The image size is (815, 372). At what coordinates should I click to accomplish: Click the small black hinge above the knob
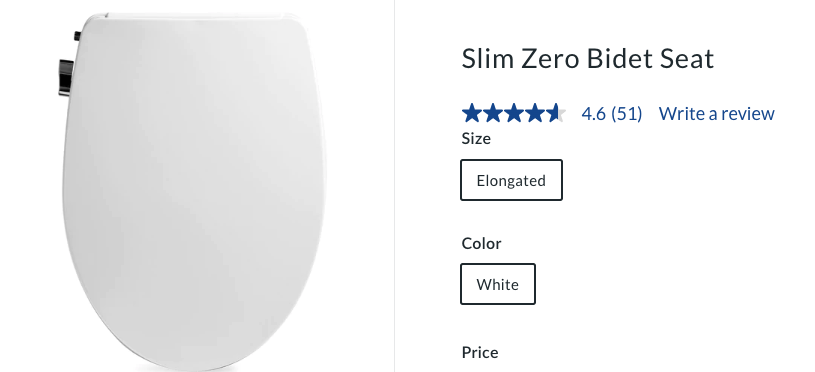[x=77, y=36]
